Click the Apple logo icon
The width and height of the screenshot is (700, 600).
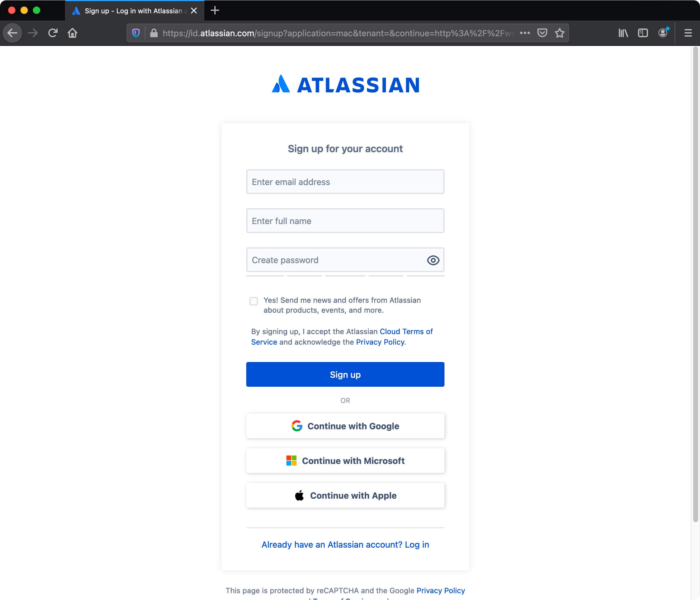click(299, 495)
